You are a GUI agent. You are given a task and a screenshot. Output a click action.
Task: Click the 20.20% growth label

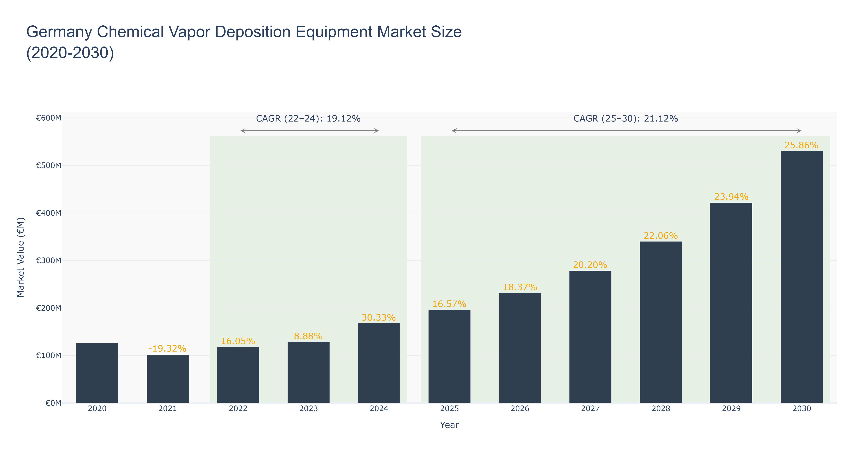point(590,265)
